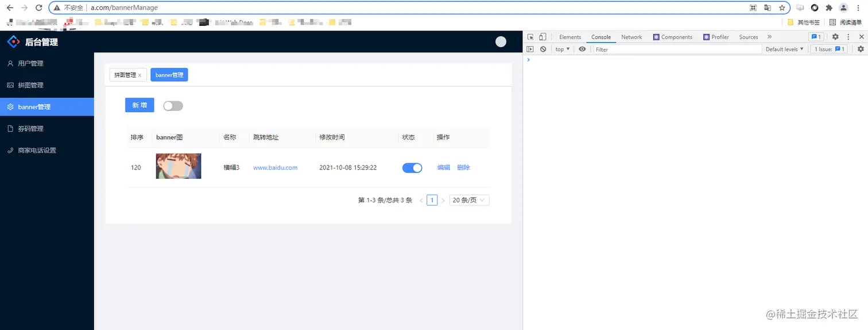868x330 pixels.
Task: Open the Default levels dropdown
Action: point(784,49)
